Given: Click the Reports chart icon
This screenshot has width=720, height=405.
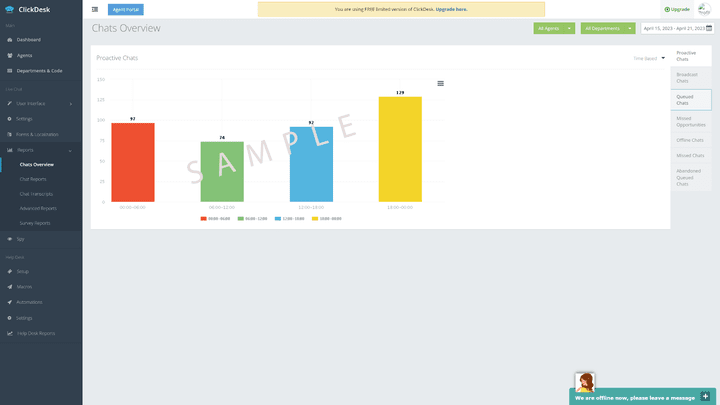Looking at the screenshot, I should [x=10, y=150].
